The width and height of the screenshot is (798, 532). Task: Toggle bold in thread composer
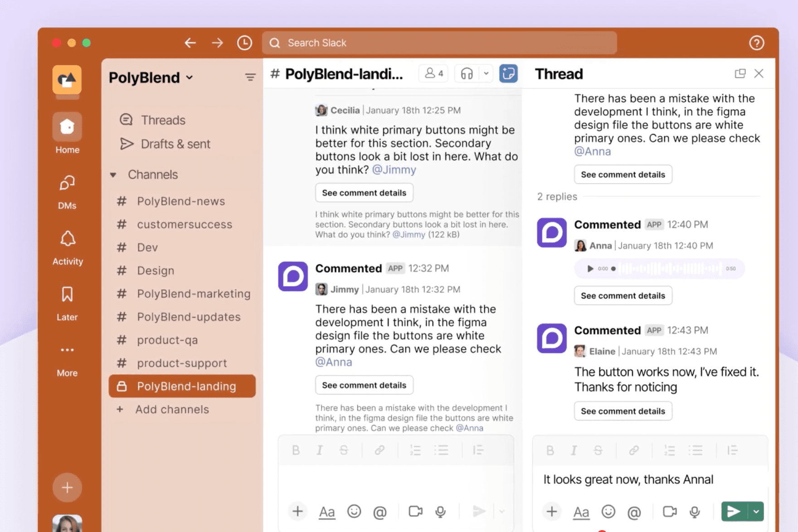[550, 450]
